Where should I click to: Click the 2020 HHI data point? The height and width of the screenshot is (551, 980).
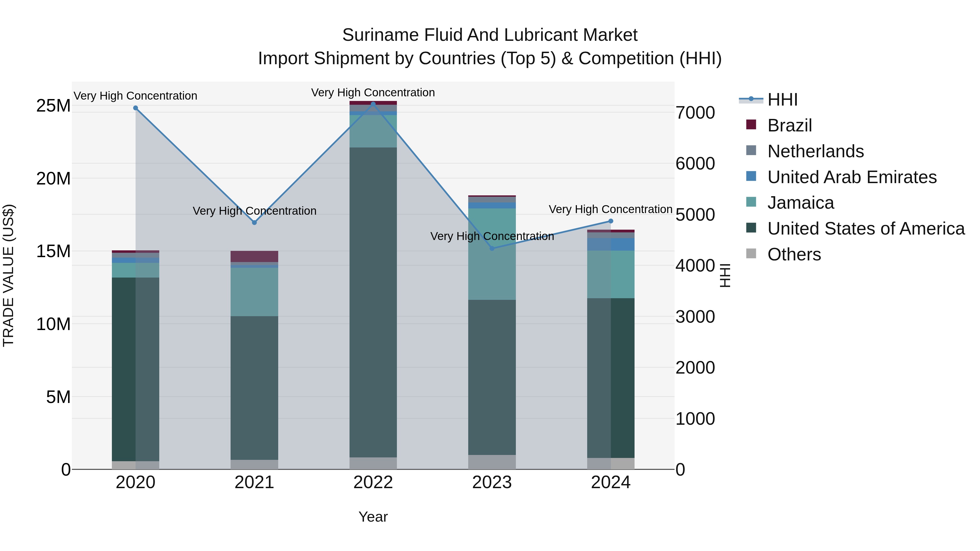coord(136,108)
